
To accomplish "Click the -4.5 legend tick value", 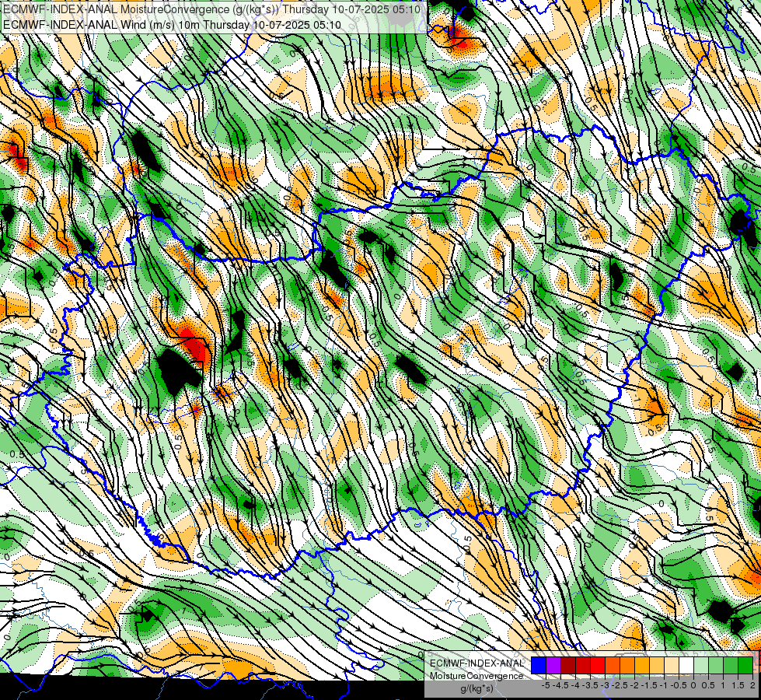I will click(561, 685).
